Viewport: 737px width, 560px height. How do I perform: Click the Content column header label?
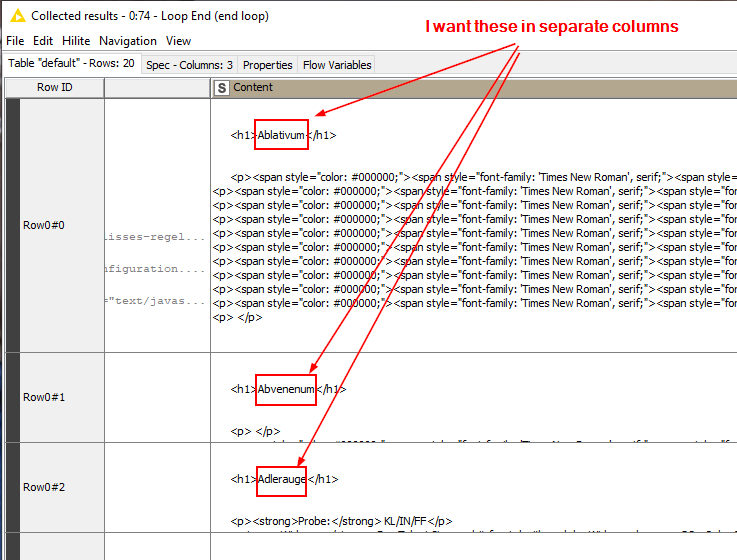(253, 88)
